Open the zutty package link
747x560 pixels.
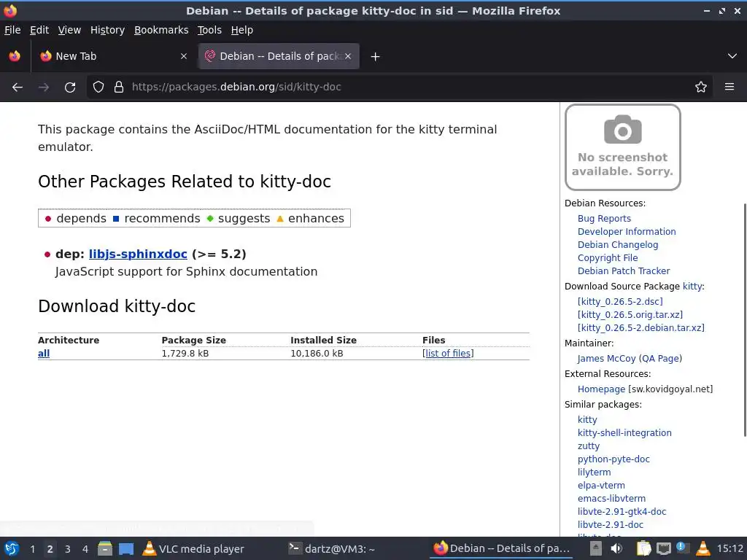coord(589,446)
